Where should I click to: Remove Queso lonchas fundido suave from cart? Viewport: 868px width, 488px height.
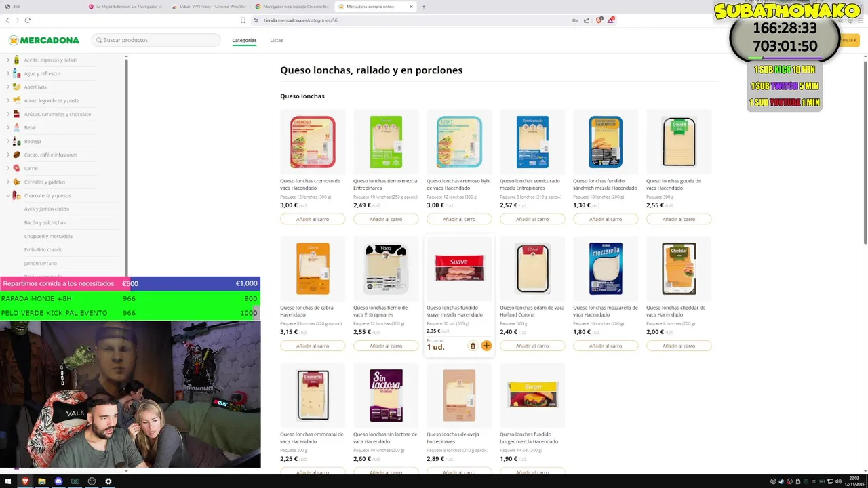tap(473, 346)
